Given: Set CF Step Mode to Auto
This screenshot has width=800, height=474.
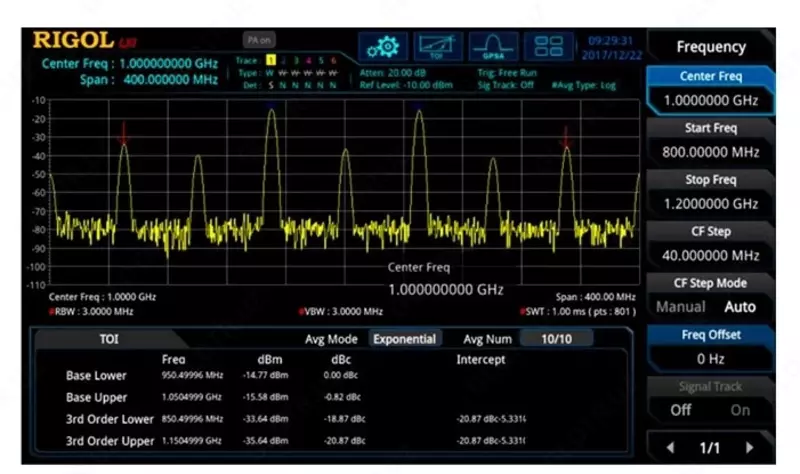Looking at the screenshot, I should [x=740, y=307].
